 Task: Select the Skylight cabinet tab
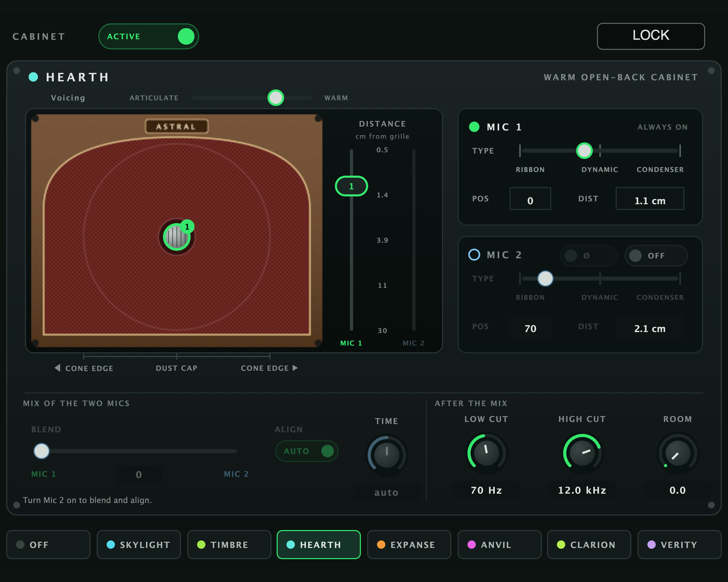[139, 545]
